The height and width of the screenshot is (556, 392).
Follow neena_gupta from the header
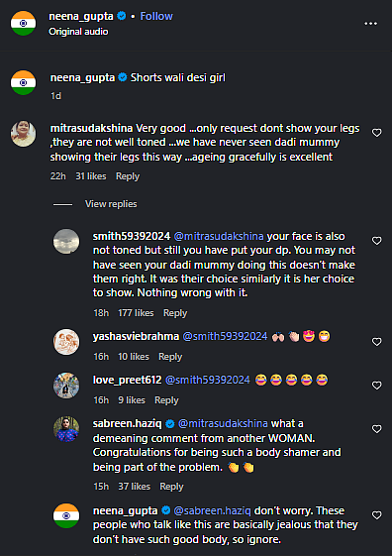coord(156,16)
